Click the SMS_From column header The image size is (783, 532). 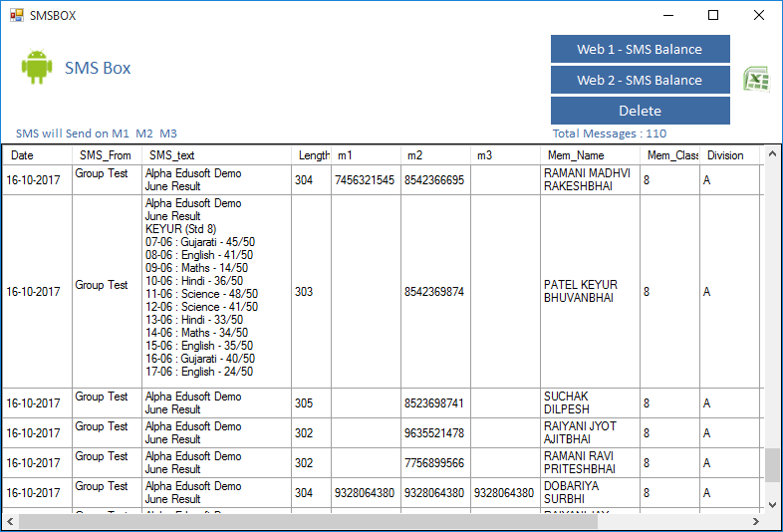point(105,155)
